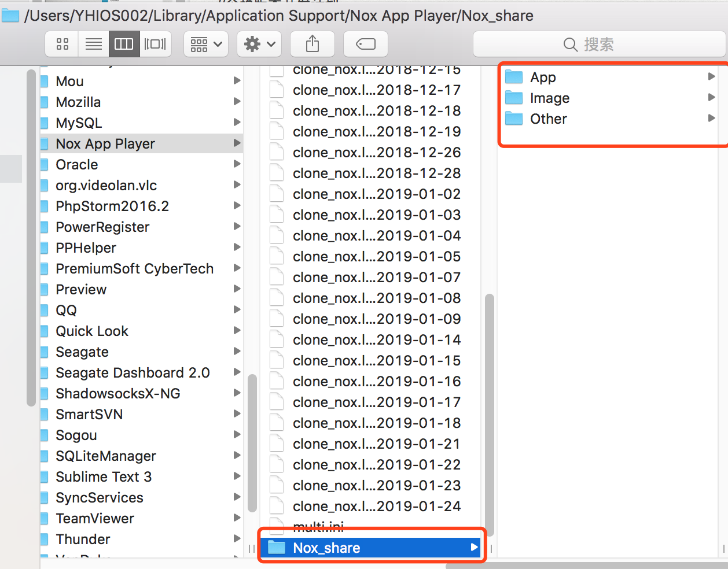Select the clone_nox file dated 2019-01-08
This screenshot has width=728, height=569.
pos(370,298)
